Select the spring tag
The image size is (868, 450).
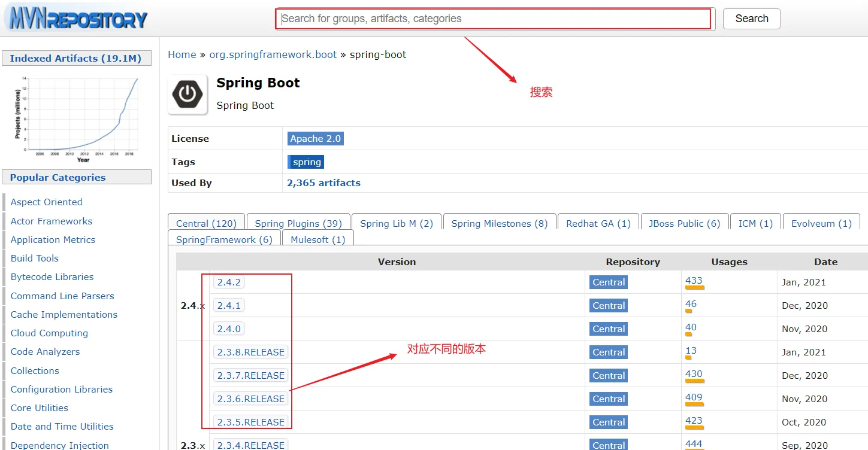pos(306,162)
